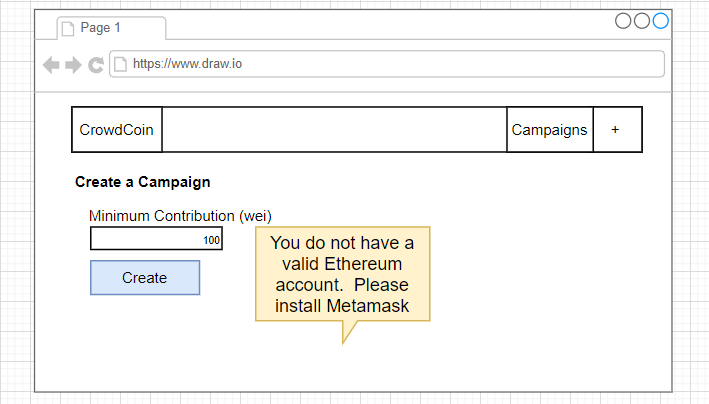The image size is (709, 404).
Task: Click the draw.io URL address bar
Action: click(x=387, y=64)
